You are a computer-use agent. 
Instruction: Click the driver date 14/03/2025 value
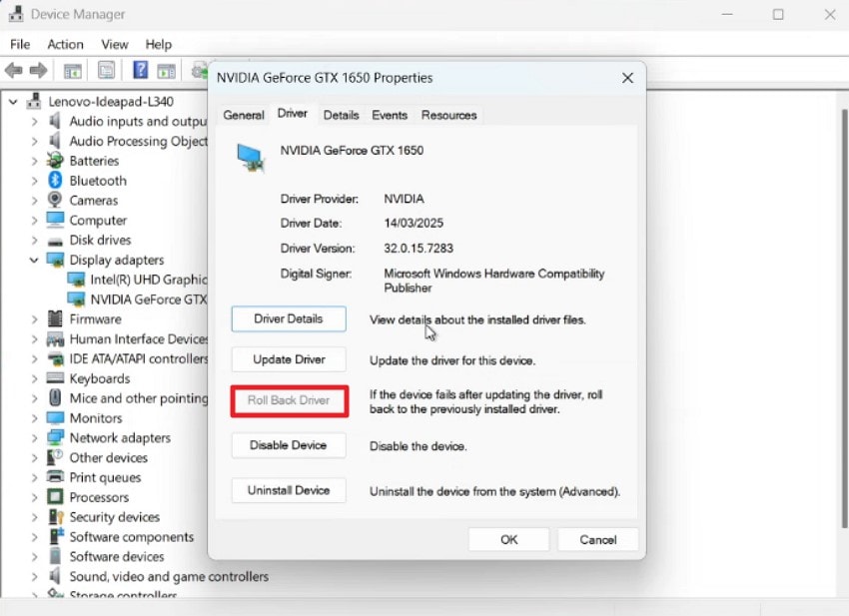pyautogui.click(x=414, y=223)
